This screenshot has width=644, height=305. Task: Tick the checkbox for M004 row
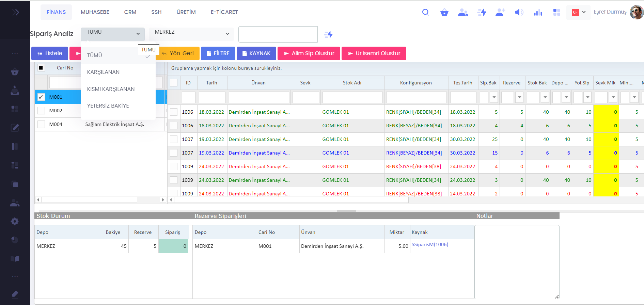click(x=41, y=124)
